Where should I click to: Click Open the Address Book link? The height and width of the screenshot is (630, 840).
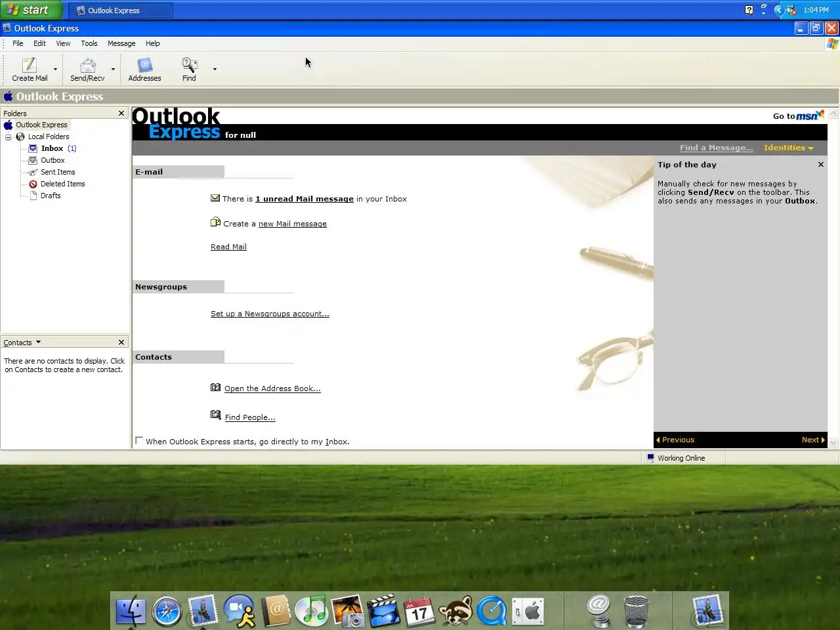click(x=272, y=388)
